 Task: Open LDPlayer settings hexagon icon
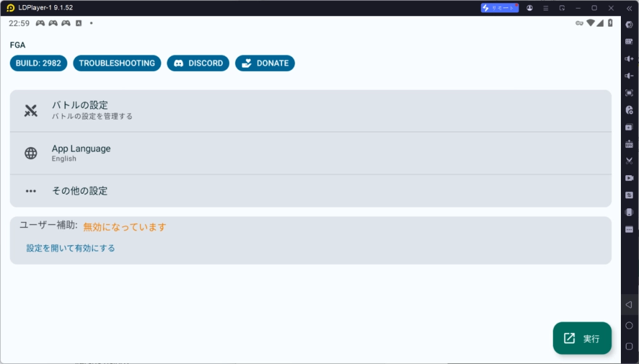(x=629, y=24)
